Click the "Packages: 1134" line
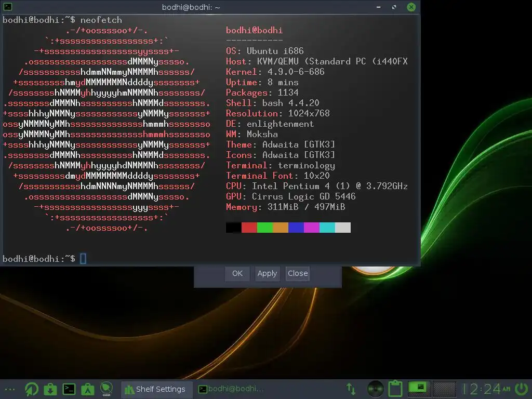The width and height of the screenshot is (532, 399). pyautogui.click(x=262, y=92)
